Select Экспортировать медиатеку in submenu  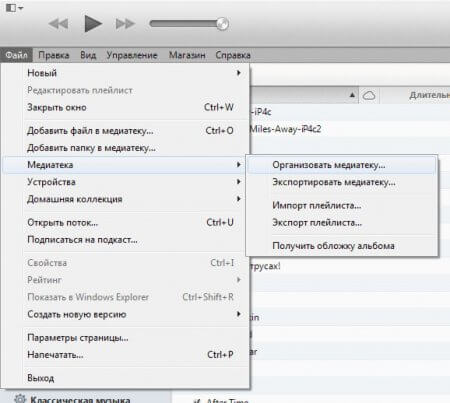[342, 182]
